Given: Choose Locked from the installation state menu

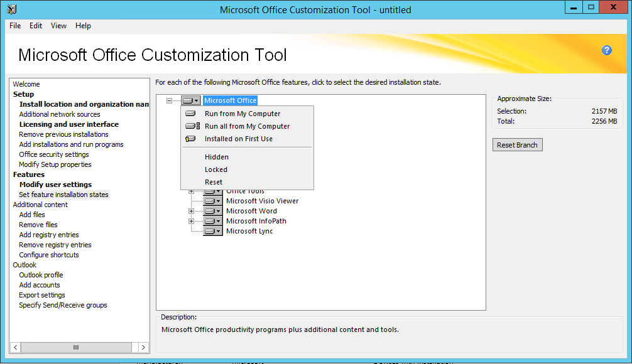Looking at the screenshot, I should (215, 169).
